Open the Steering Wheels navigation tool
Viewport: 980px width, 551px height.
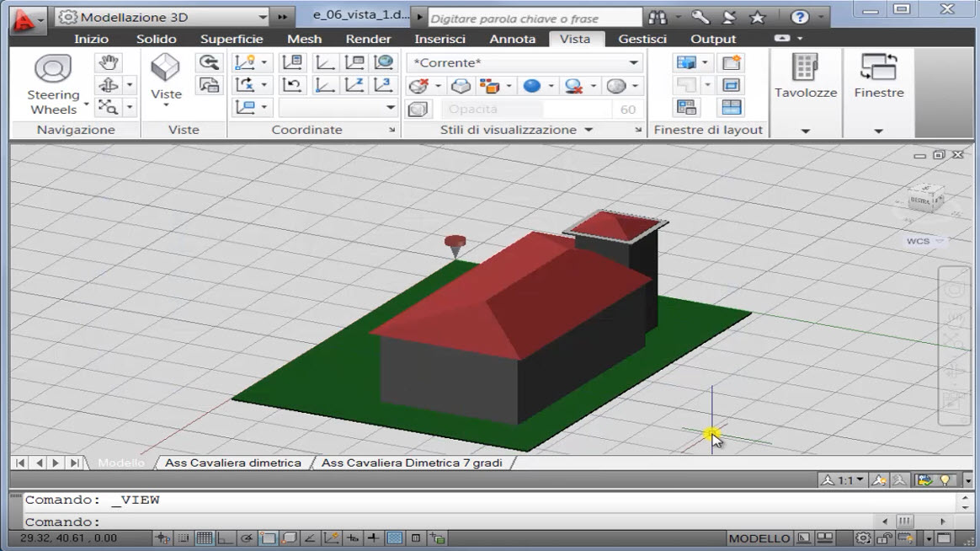pos(53,70)
